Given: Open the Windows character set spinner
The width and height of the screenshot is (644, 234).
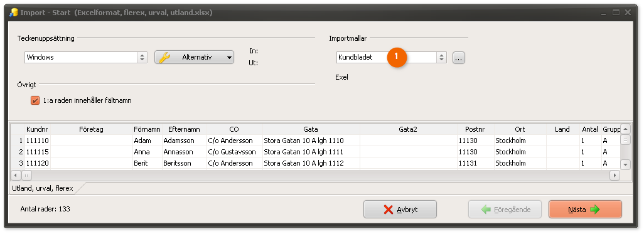Looking at the screenshot, I should [142, 58].
